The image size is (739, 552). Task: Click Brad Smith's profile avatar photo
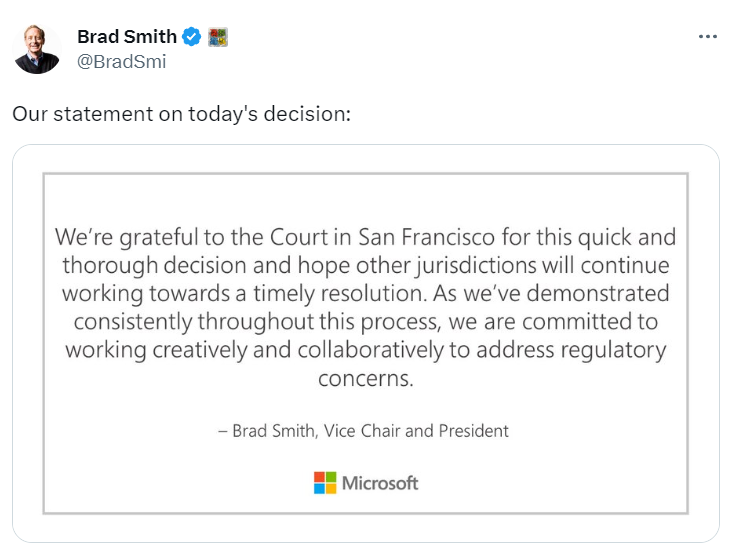point(37,49)
